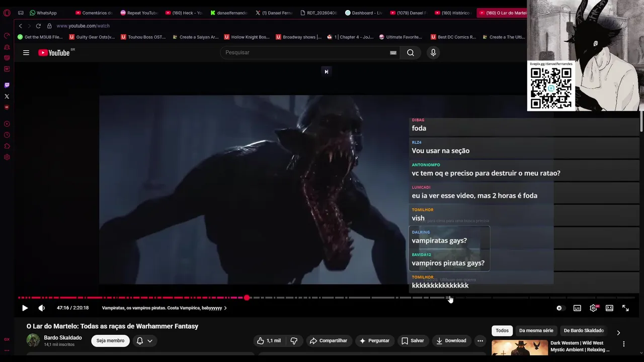Switch to Repeat YouTube tab
The height and width of the screenshot is (362, 644).
click(x=139, y=13)
